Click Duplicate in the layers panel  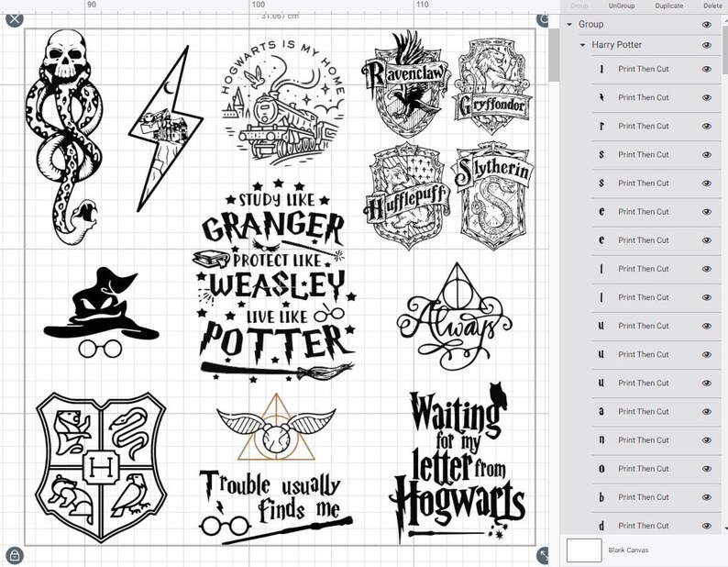[669, 6]
